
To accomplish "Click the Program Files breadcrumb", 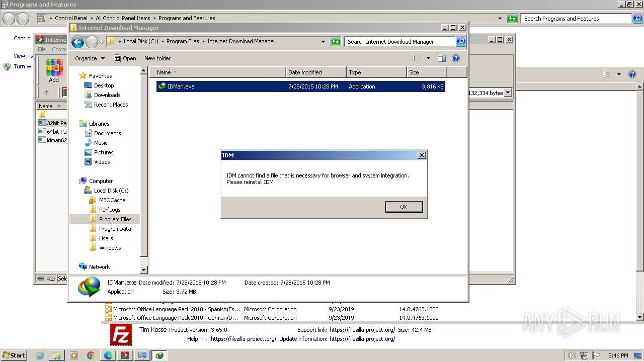I will [183, 41].
